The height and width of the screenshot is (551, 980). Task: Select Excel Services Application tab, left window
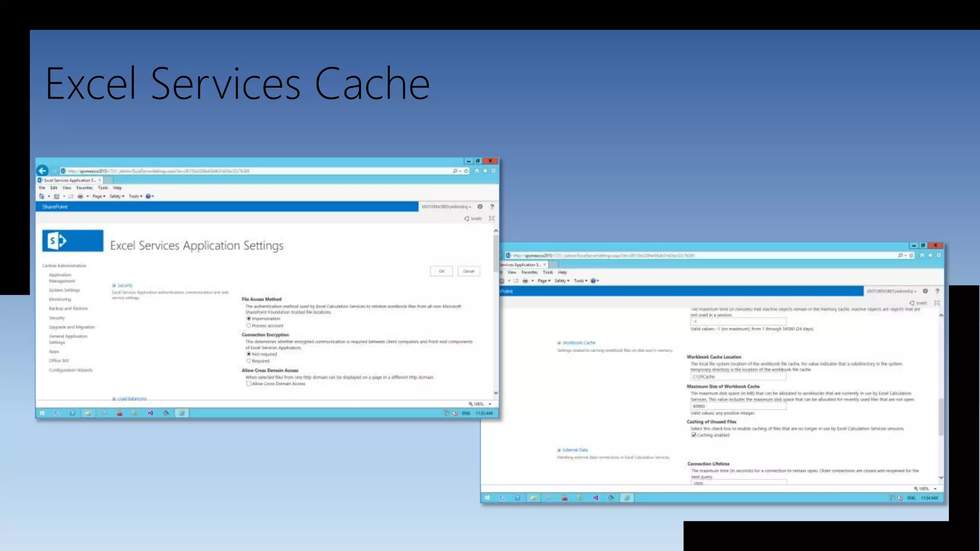(70, 180)
